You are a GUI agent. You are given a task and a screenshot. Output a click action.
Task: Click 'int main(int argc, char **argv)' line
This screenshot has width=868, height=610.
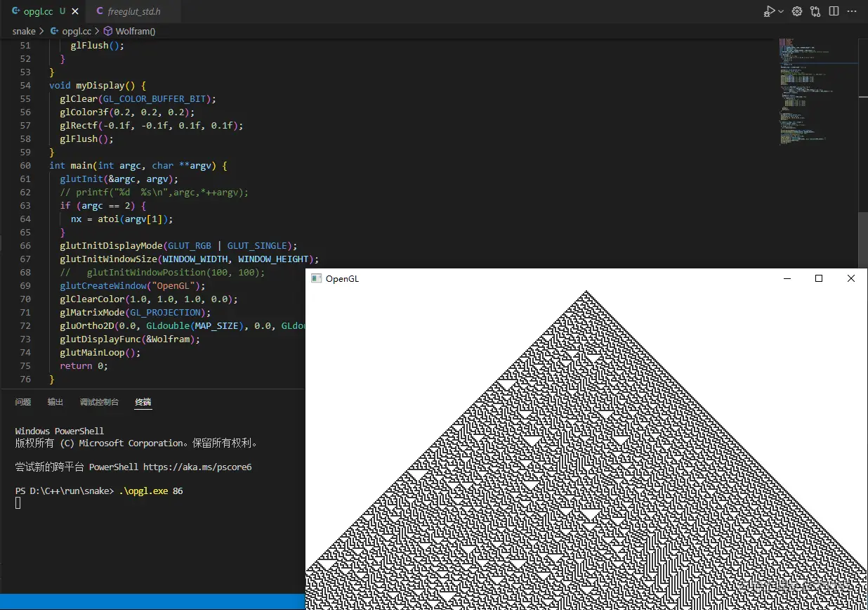point(138,166)
